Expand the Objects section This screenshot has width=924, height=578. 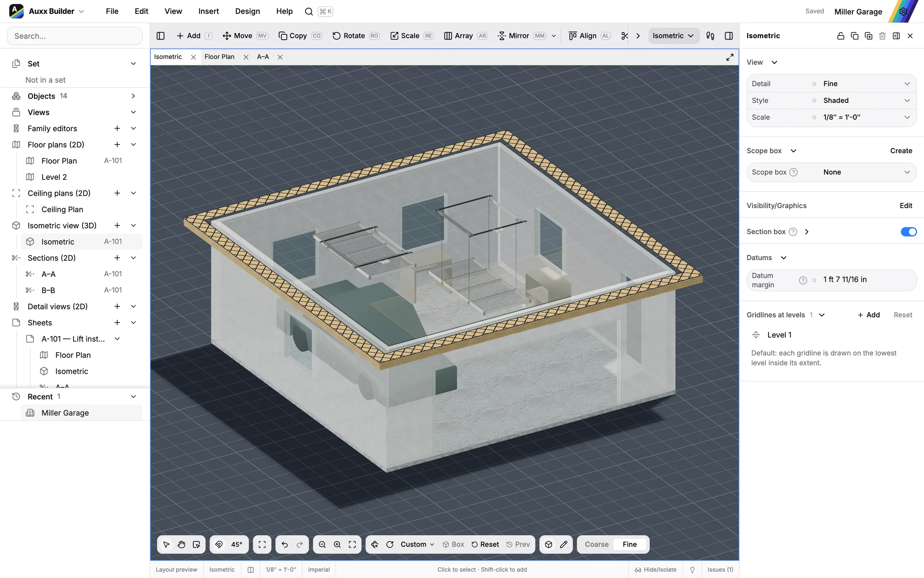(133, 96)
